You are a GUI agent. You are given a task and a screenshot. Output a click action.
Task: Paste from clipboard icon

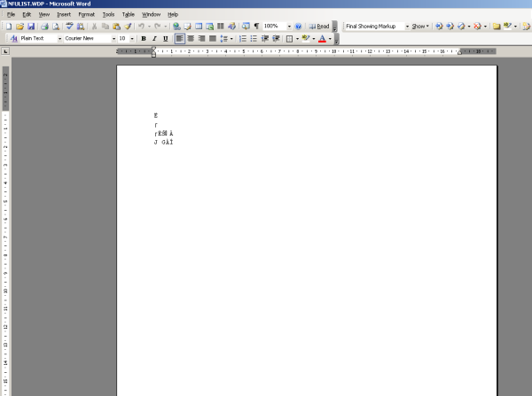(117, 26)
